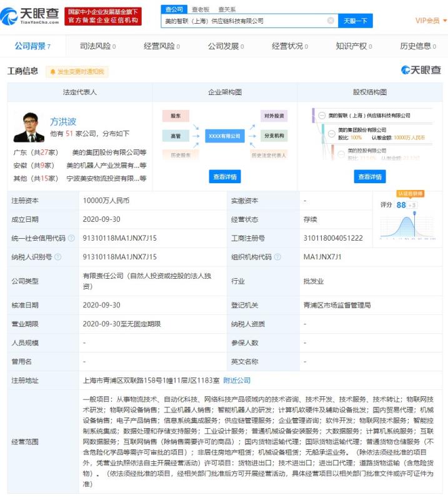Collapse 美的控股有限公司 equity node
The image size is (448, 500).
(x=341, y=154)
